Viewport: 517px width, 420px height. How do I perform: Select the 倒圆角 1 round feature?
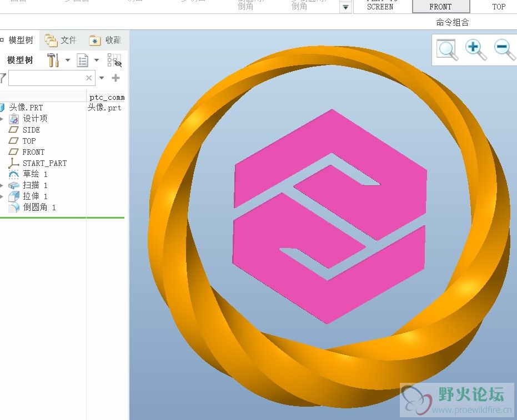point(39,207)
